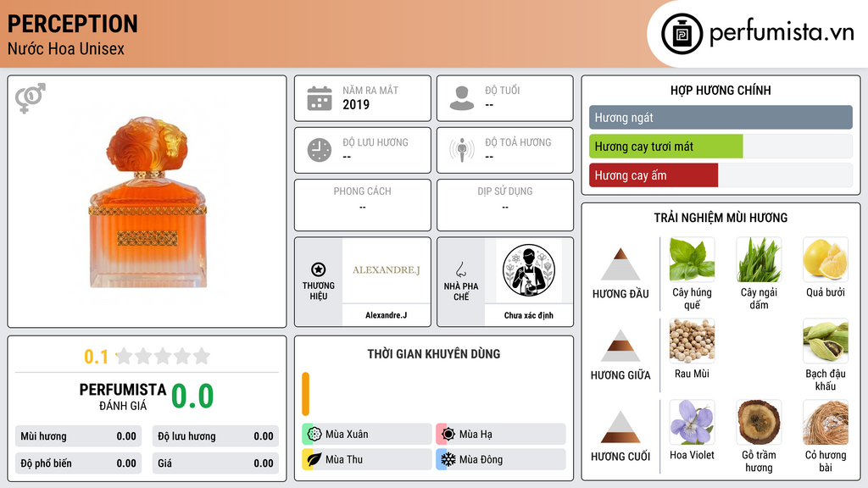Click the orange perfume bottle image
Screen dimensions: 868x488
(147, 202)
